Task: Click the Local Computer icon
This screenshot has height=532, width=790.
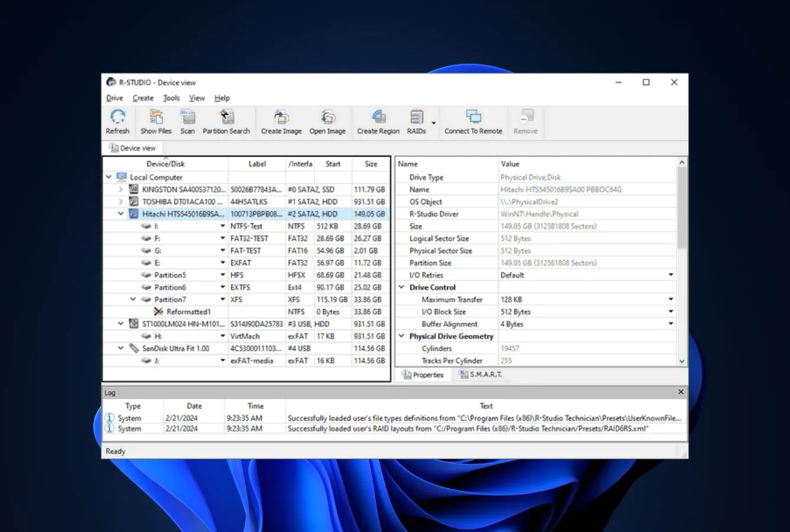Action: 122,177
